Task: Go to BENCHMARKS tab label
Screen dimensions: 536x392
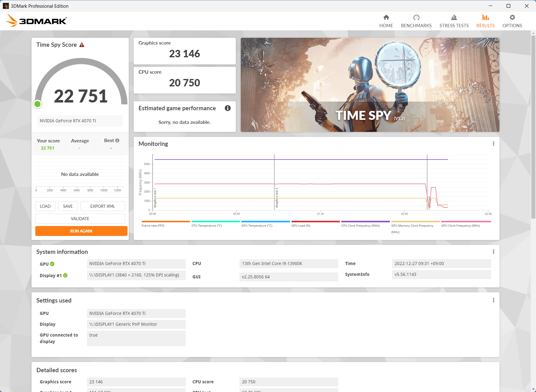Action: click(x=416, y=26)
